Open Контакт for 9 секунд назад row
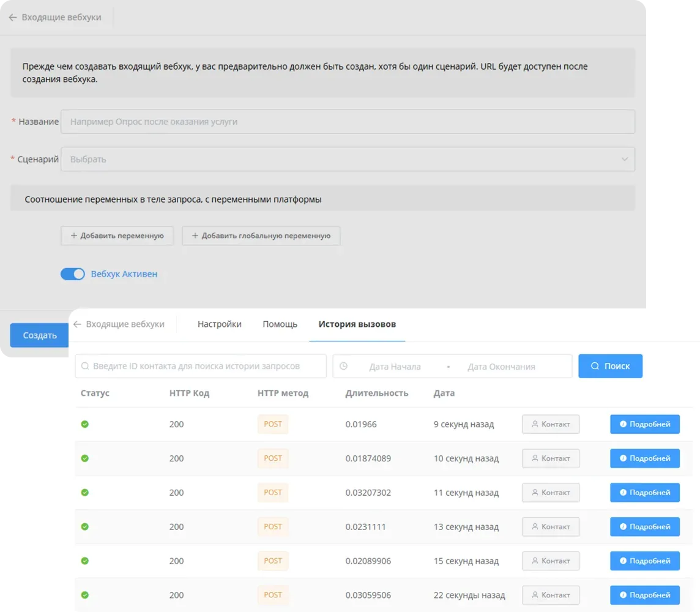This screenshot has width=700, height=612. click(551, 424)
